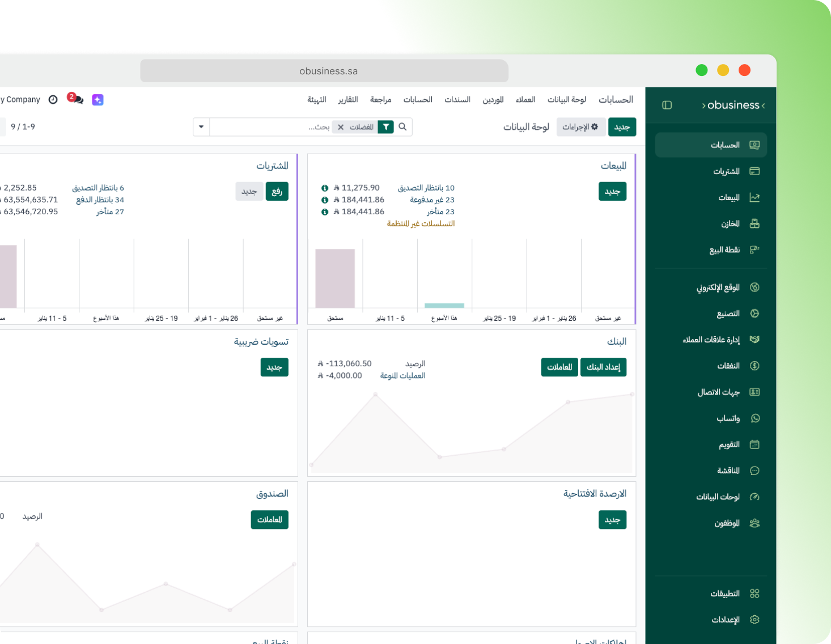Click the sparkle AI icon in top bar
The width and height of the screenshot is (831, 644).
(x=97, y=99)
